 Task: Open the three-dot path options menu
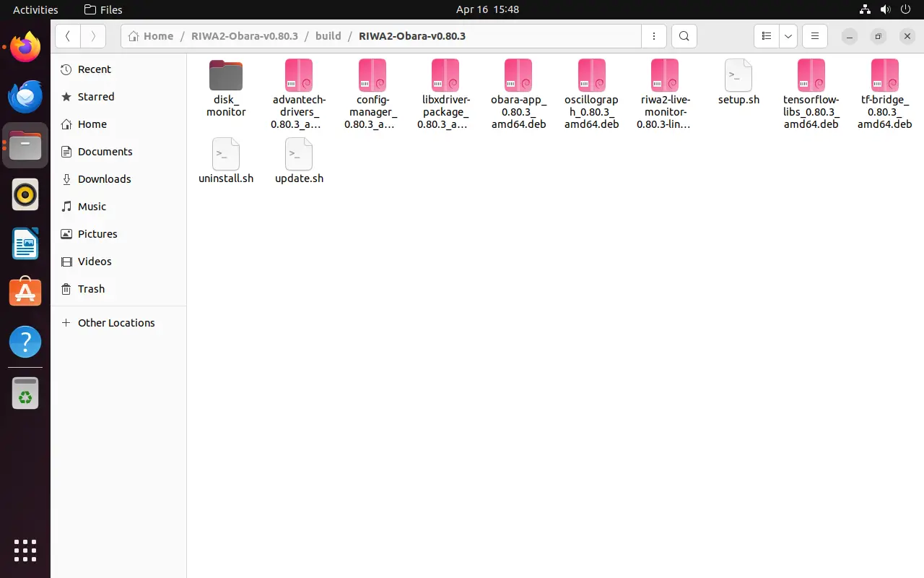[x=653, y=36]
